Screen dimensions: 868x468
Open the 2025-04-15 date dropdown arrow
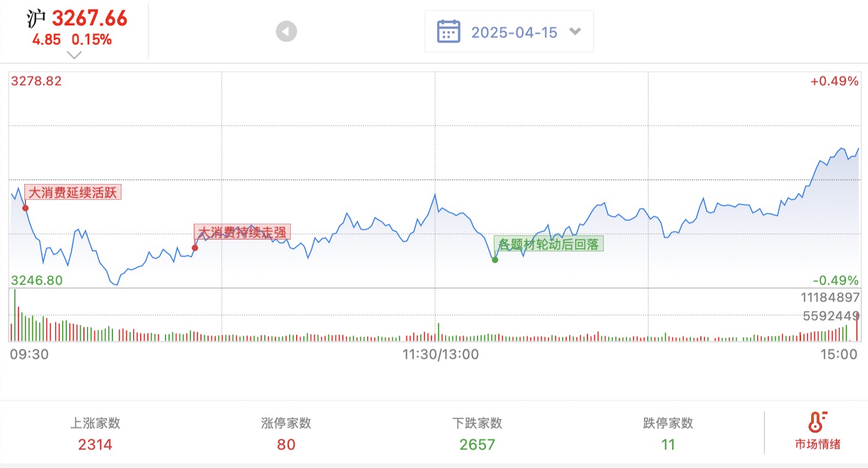[575, 32]
